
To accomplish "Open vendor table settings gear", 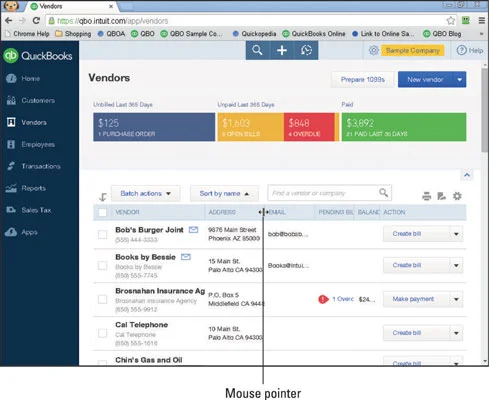I will 457,196.
